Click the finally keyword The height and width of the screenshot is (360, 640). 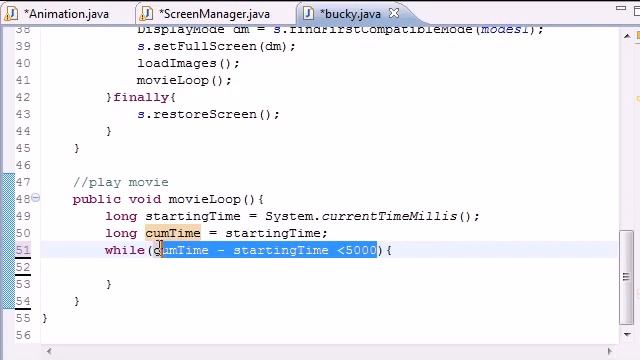141,97
